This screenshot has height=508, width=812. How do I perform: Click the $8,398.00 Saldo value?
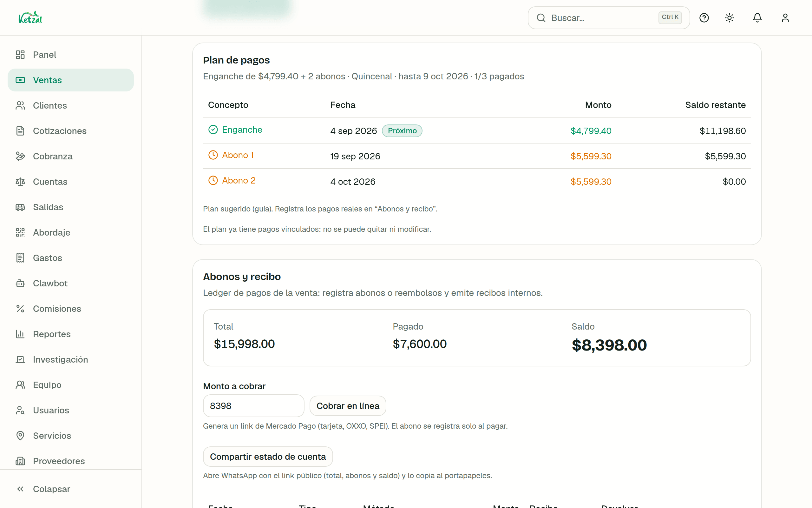pos(609,345)
